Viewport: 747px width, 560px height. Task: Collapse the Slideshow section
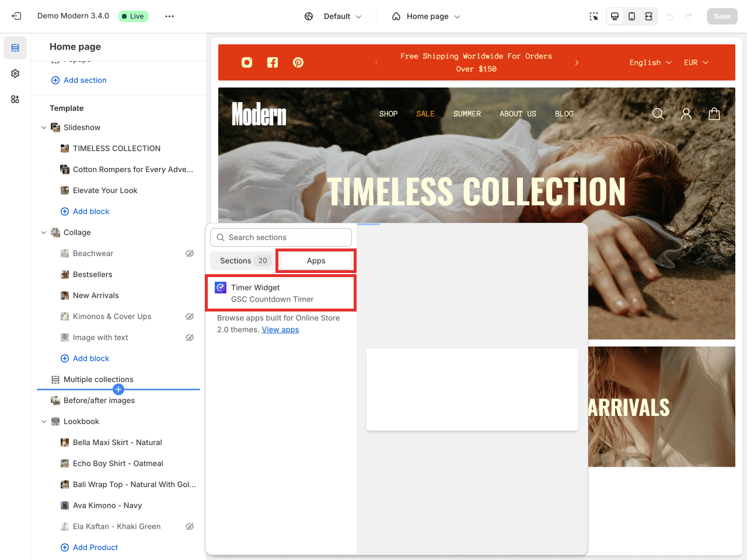click(44, 128)
